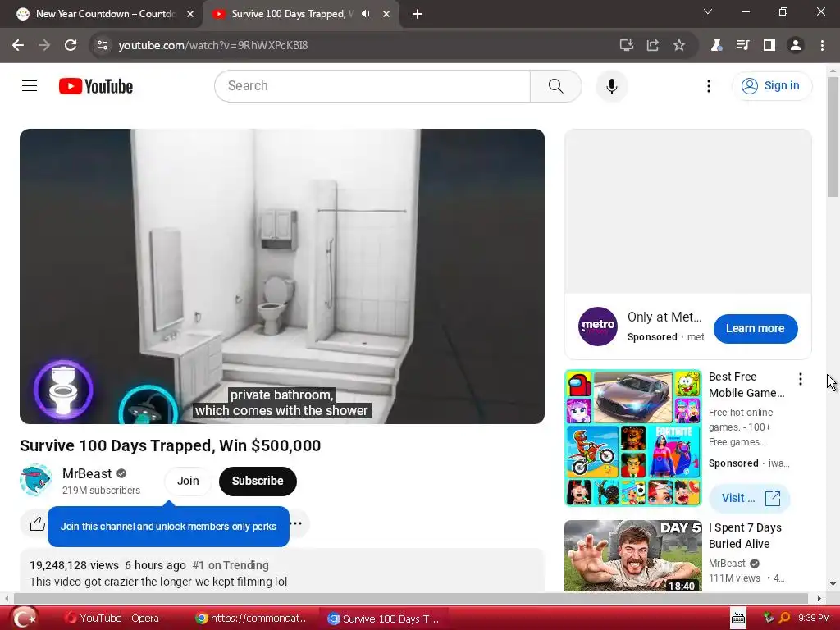Click the toilet icon overlay in video
The height and width of the screenshot is (630, 840).
pyautogui.click(x=63, y=389)
